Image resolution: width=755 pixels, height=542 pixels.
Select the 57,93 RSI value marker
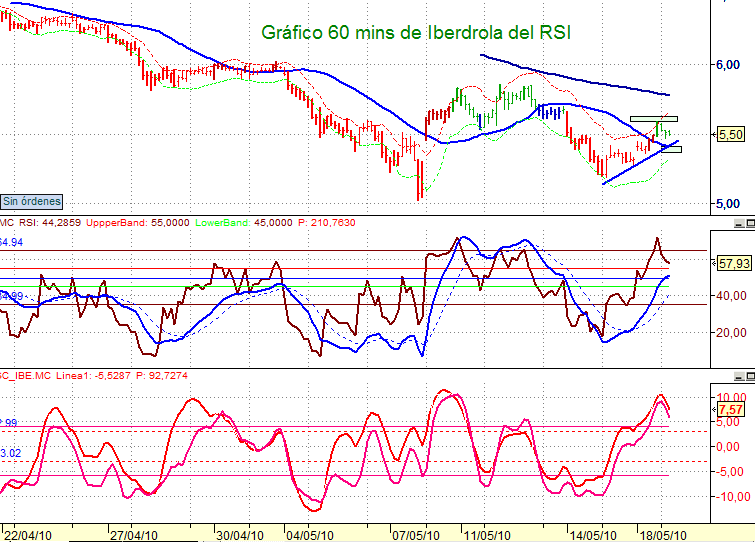click(734, 263)
